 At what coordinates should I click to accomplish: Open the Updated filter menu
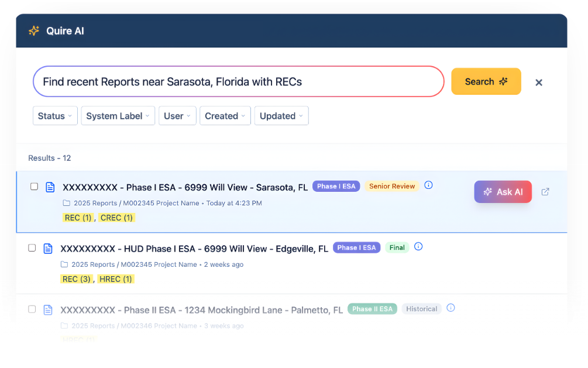point(281,115)
